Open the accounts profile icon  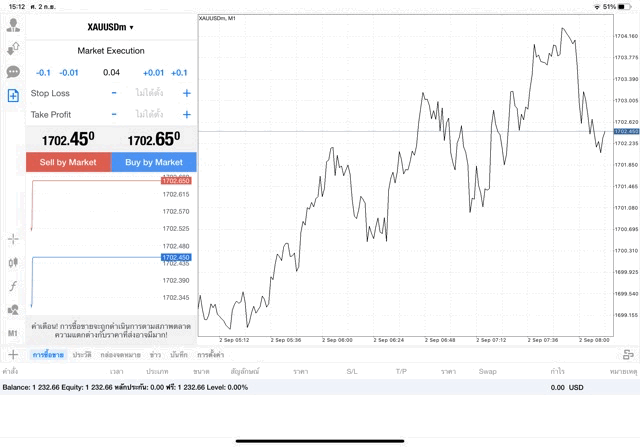click(x=13, y=24)
